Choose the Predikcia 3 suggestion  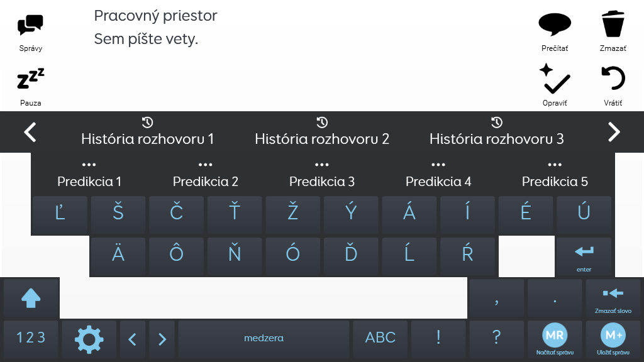click(322, 175)
